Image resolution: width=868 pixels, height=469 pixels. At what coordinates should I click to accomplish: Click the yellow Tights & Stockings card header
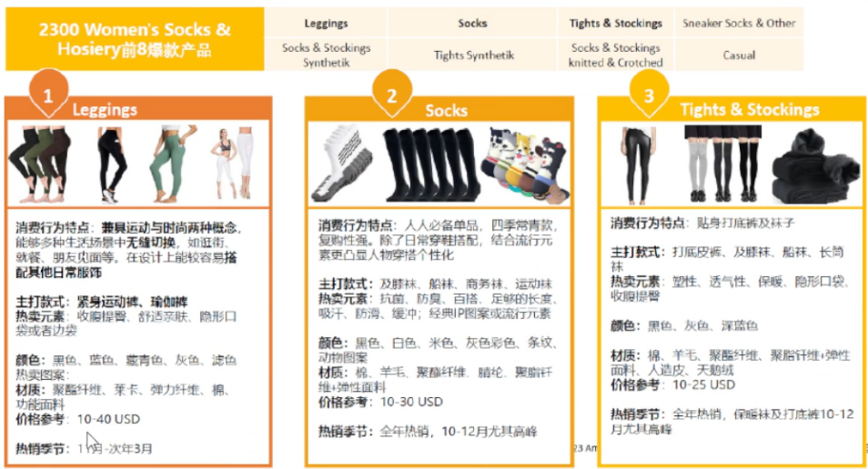(749, 110)
